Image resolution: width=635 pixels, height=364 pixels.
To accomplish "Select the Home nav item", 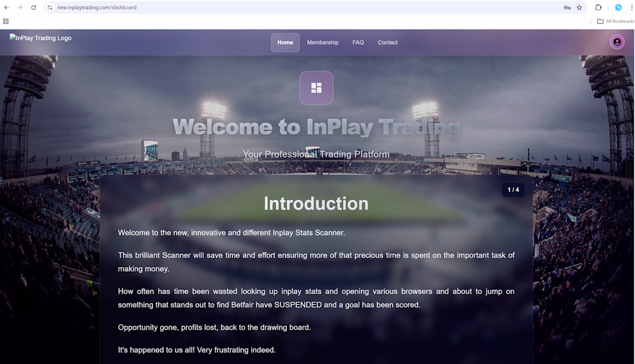I will coord(285,43).
